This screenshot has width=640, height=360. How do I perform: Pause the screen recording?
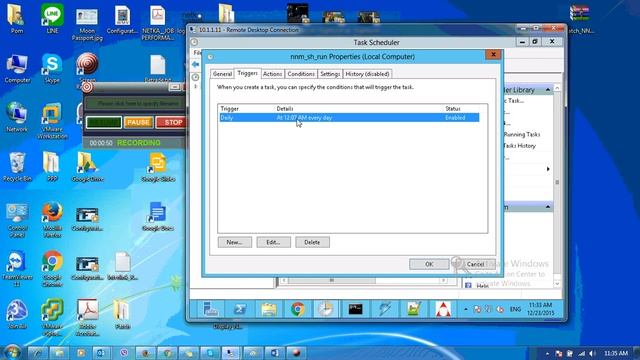pos(138,122)
